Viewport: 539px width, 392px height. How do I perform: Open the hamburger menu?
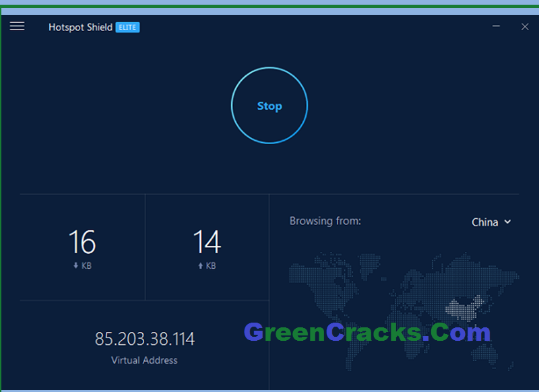[18, 26]
